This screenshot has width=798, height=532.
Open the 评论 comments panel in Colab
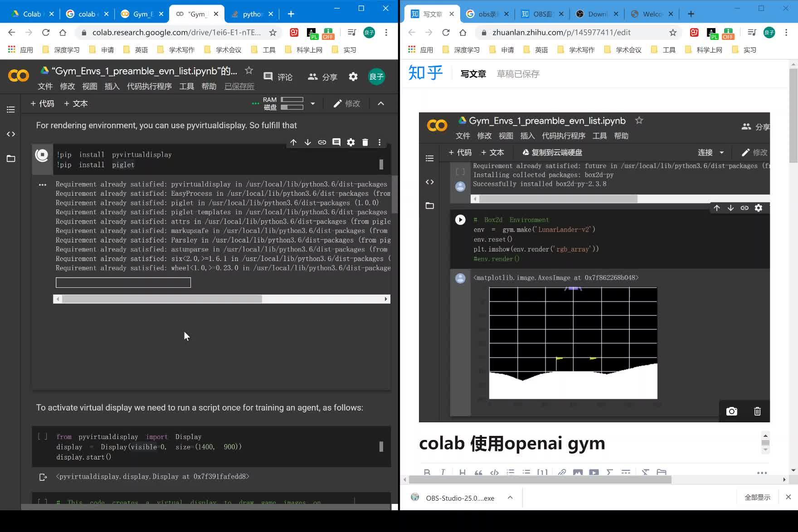point(278,77)
